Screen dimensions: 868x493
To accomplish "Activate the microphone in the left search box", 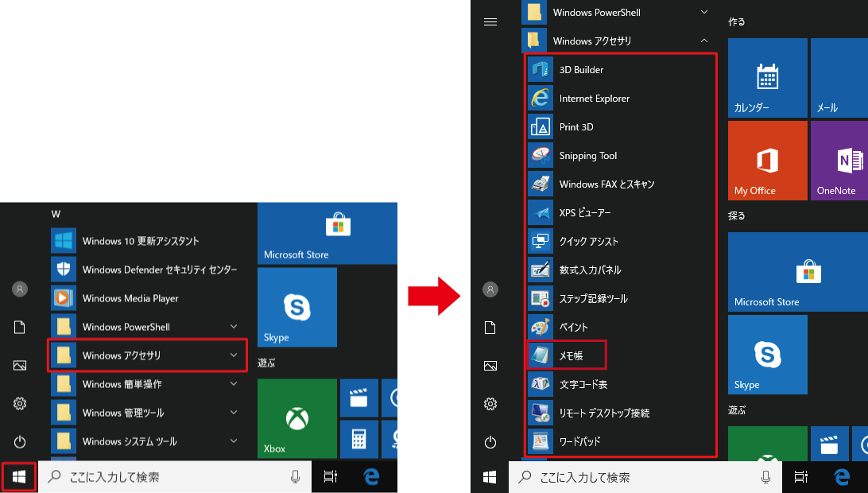I will tap(295, 477).
